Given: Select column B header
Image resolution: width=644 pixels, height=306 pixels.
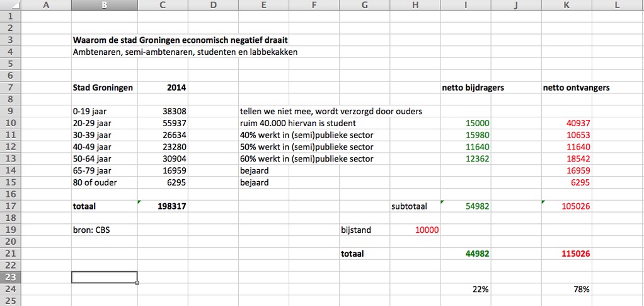Looking at the screenshot, I should point(104,5).
